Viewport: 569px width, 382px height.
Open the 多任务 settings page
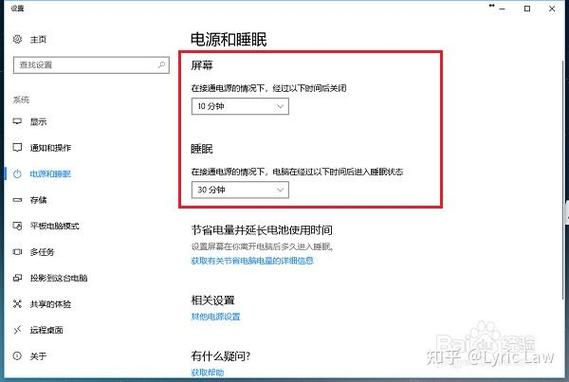point(42,252)
